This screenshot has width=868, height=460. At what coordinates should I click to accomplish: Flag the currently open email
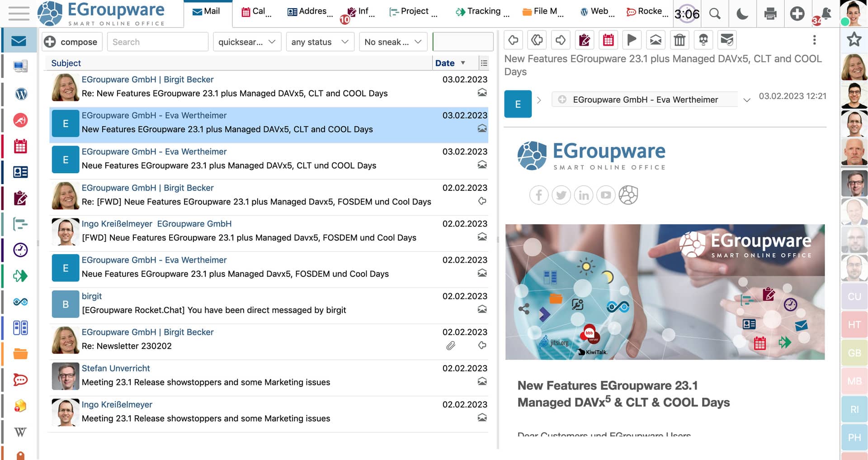pyautogui.click(x=632, y=40)
